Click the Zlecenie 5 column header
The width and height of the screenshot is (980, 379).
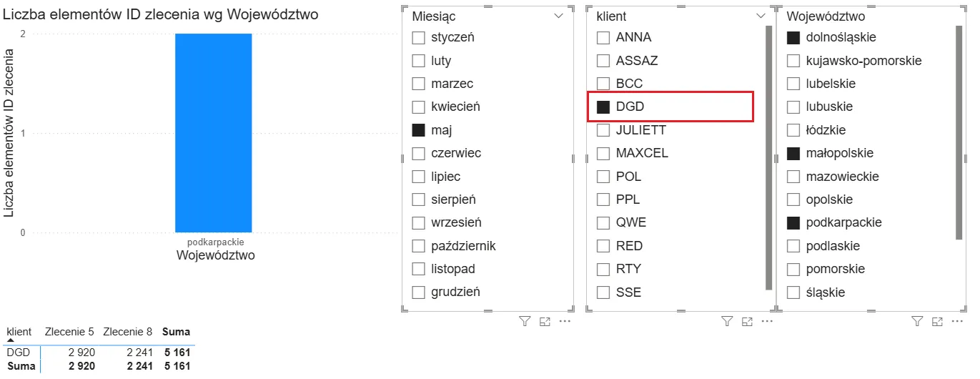[x=69, y=332]
